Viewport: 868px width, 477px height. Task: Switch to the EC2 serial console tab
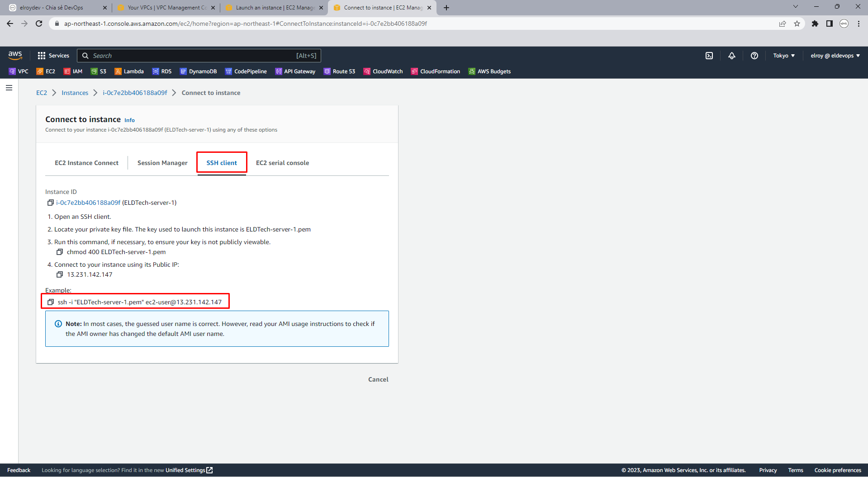283,163
